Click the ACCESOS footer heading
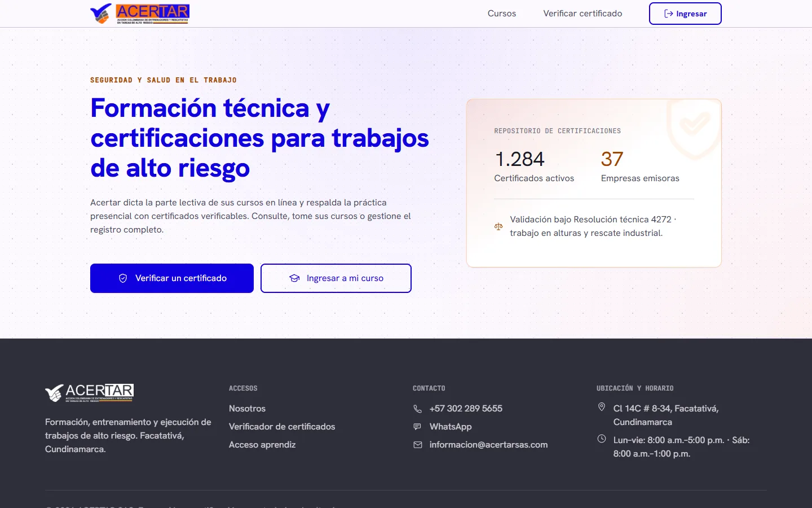Viewport: 812px width, 508px height. coord(243,388)
